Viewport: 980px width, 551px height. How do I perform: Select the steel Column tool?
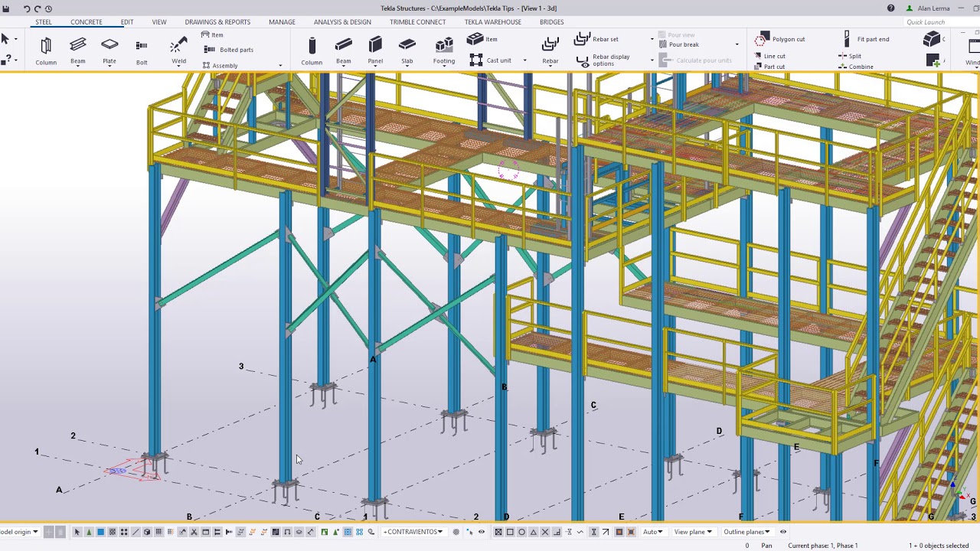point(46,51)
